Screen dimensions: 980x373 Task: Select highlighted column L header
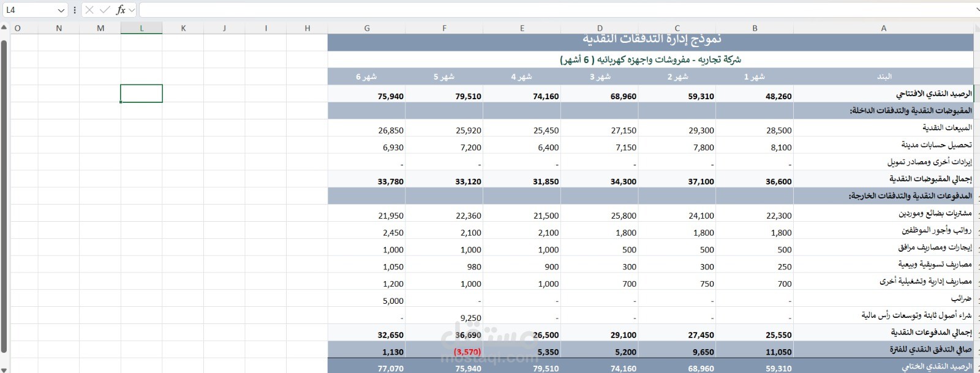point(141,28)
